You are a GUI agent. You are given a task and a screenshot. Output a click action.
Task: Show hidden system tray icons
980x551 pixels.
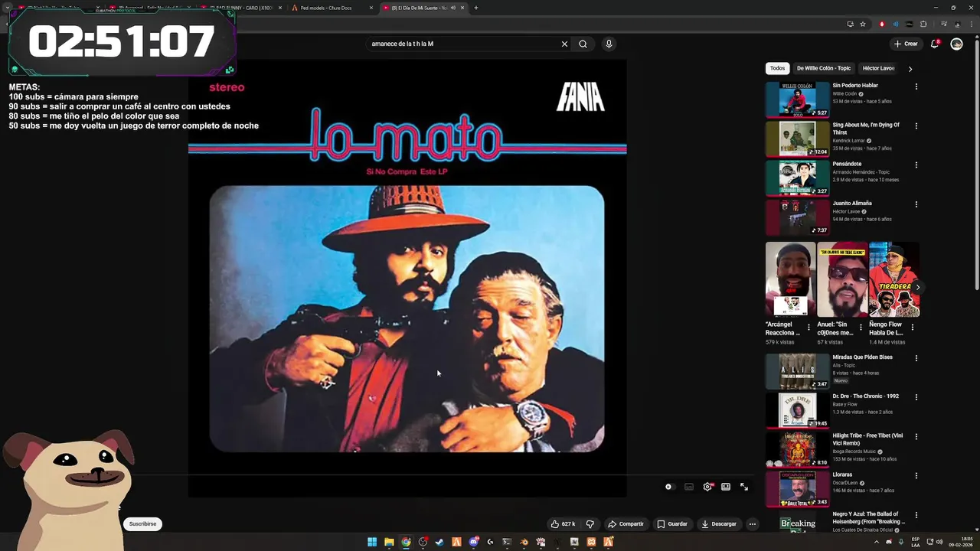pyautogui.click(x=877, y=542)
